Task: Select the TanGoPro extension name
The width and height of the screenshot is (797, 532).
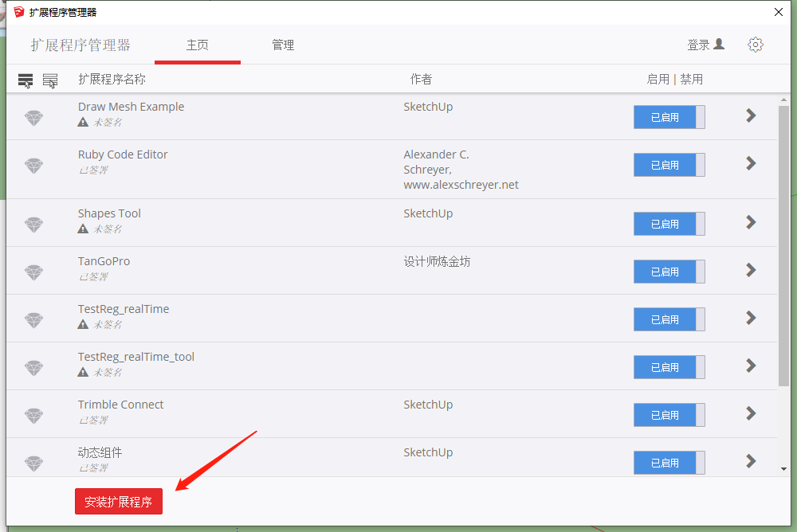Action: tap(104, 261)
